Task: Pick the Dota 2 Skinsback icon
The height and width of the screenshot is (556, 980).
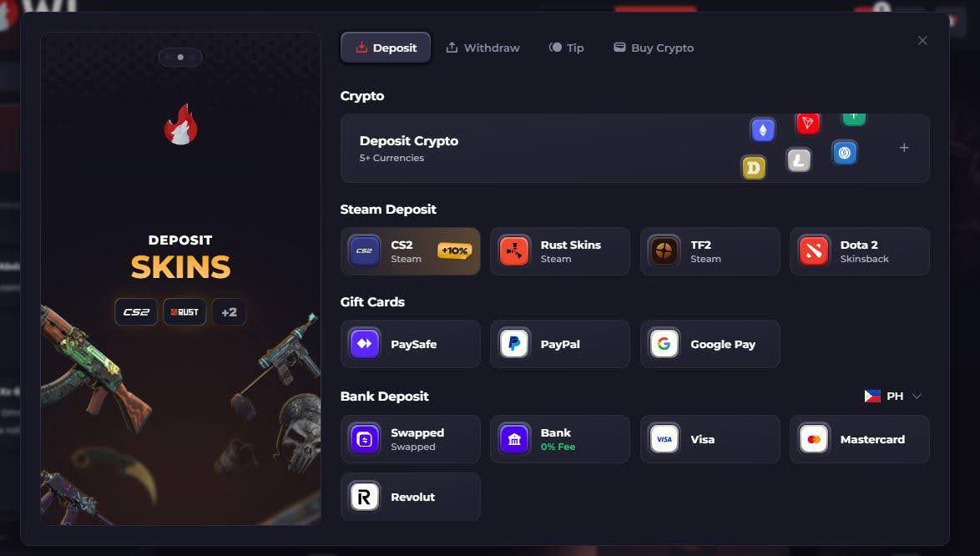Action: point(814,251)
